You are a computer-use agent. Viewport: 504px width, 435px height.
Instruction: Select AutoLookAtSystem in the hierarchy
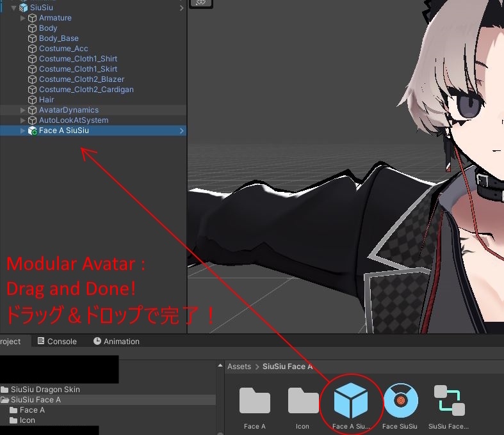point(74,120)
